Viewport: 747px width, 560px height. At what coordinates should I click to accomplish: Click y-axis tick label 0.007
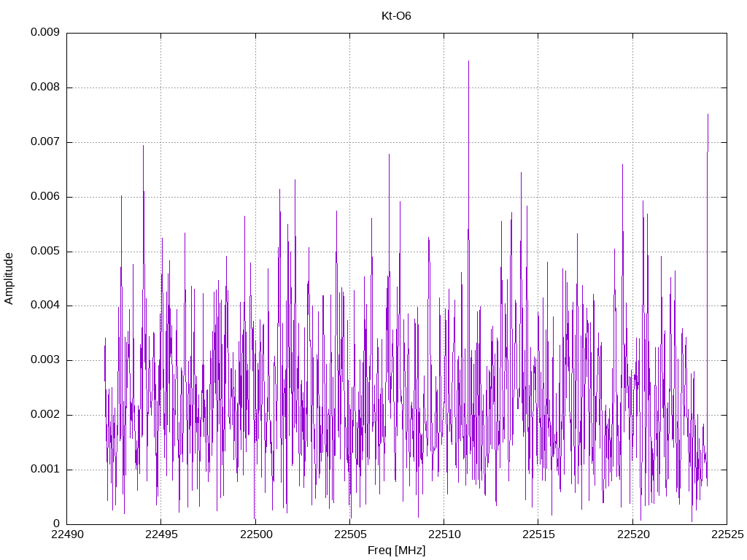(45, 141)
